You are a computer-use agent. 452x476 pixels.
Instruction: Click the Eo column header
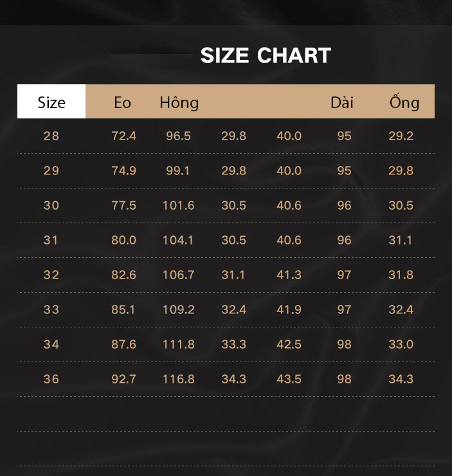pos(123,103)
